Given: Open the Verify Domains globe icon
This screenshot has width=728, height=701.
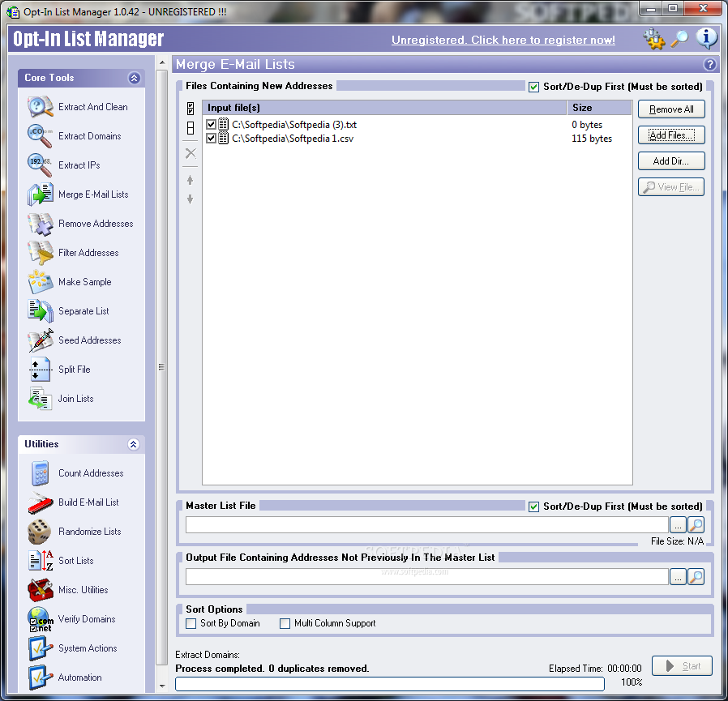Looking at the screenshot, I should pyautogui.click(x=41, y=619).
